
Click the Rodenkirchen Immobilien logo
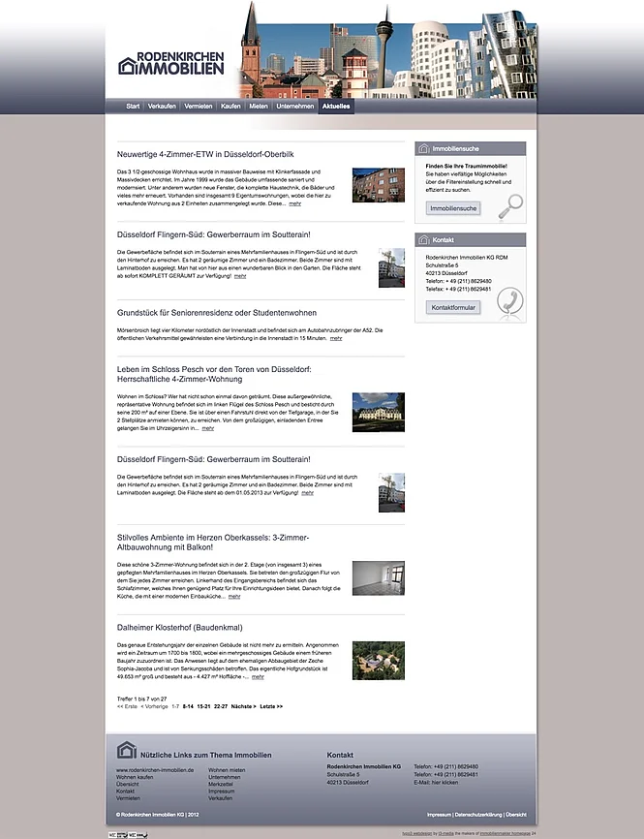170,63
